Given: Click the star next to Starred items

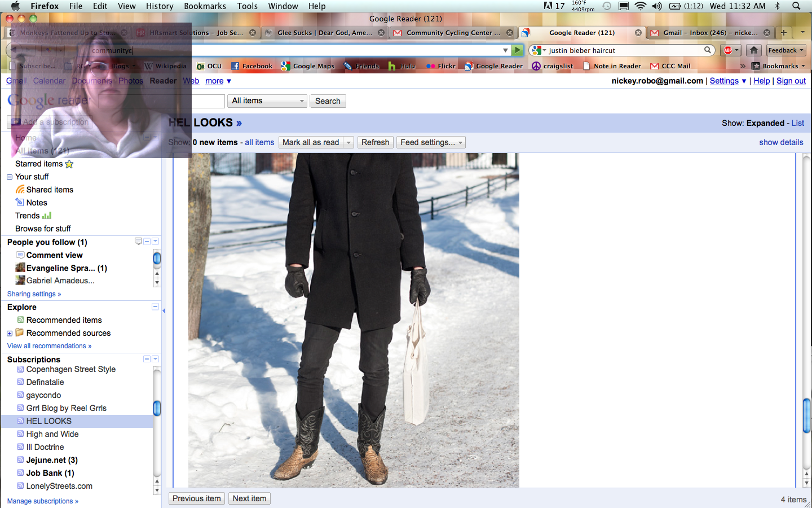Looking at the screenshot, I should [69, 164].
